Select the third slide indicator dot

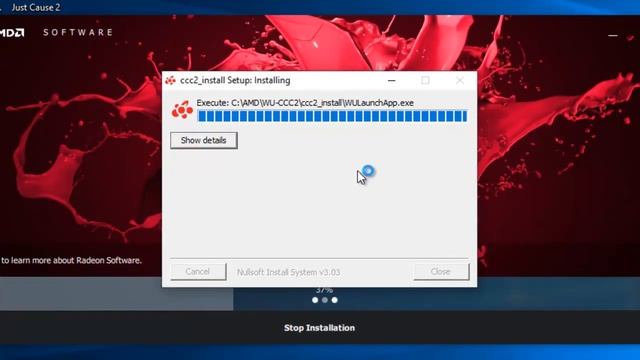point(335,300)
